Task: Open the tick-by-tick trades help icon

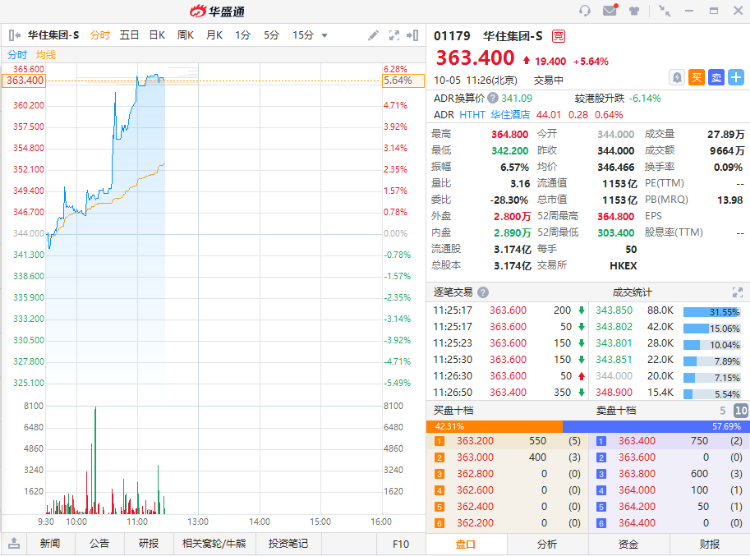Action: (x=483, y=292)
